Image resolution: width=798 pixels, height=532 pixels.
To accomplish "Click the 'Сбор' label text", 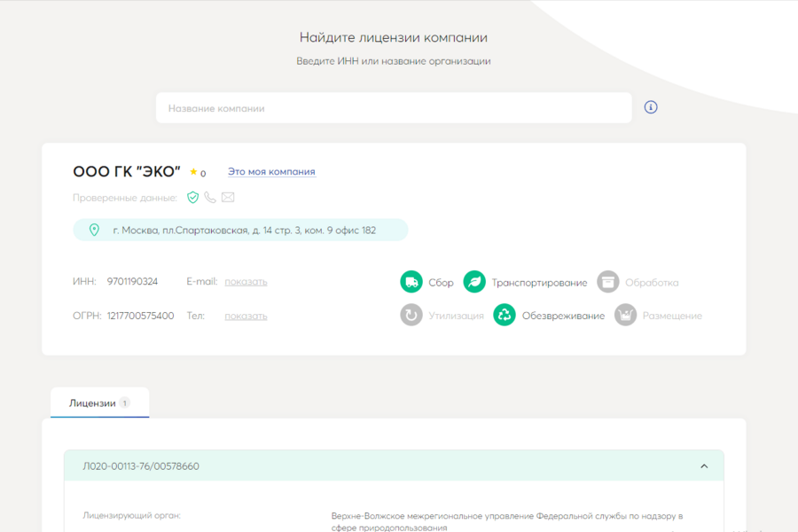I will [x=441, y=283].
